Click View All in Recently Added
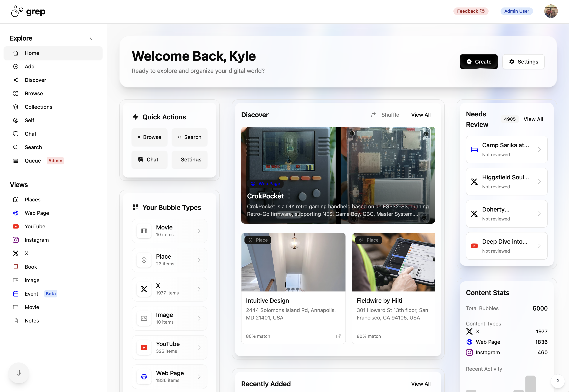 (x=421, y=384)
